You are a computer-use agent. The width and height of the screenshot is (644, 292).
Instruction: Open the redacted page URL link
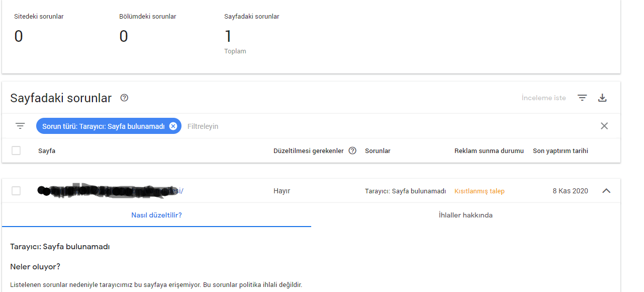[x=111, y=191]
